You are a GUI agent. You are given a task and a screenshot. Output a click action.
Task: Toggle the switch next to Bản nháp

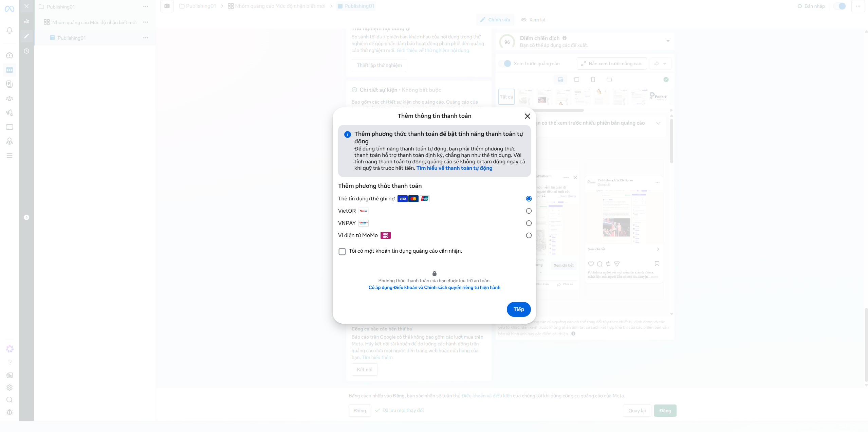[840, 6]
